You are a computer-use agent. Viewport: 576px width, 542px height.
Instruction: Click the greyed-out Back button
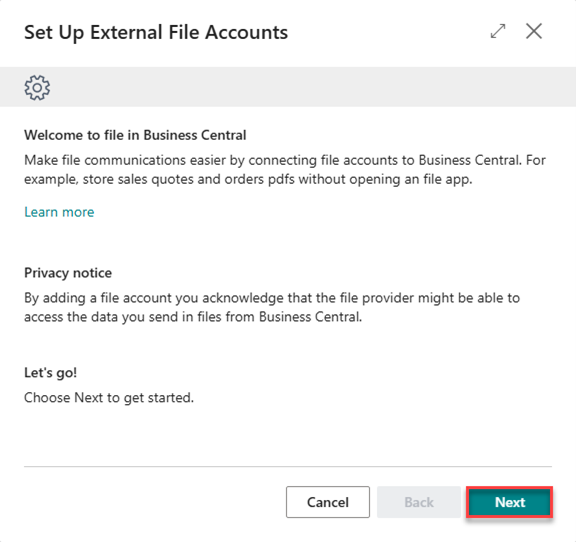(419, 502)
